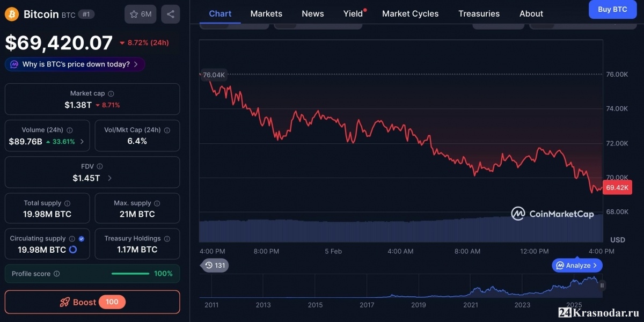Click the Profile score info icon
The width and height of the screenshot is (644, 322).
click(x=57, y=274)
